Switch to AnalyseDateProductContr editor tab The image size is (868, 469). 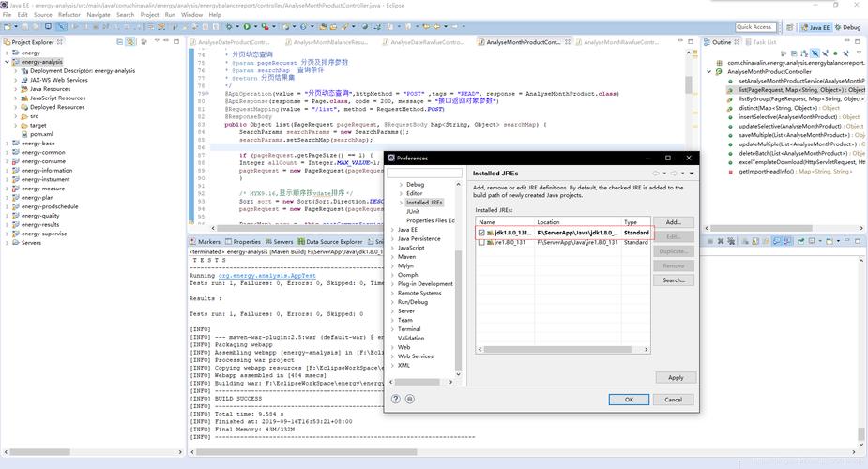tap(229, 42)
